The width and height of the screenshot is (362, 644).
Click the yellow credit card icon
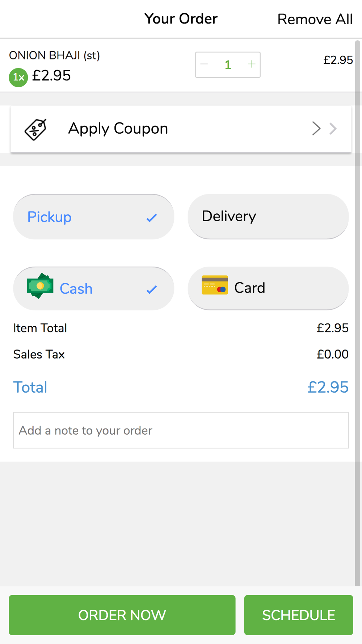[x=215, y=285]
